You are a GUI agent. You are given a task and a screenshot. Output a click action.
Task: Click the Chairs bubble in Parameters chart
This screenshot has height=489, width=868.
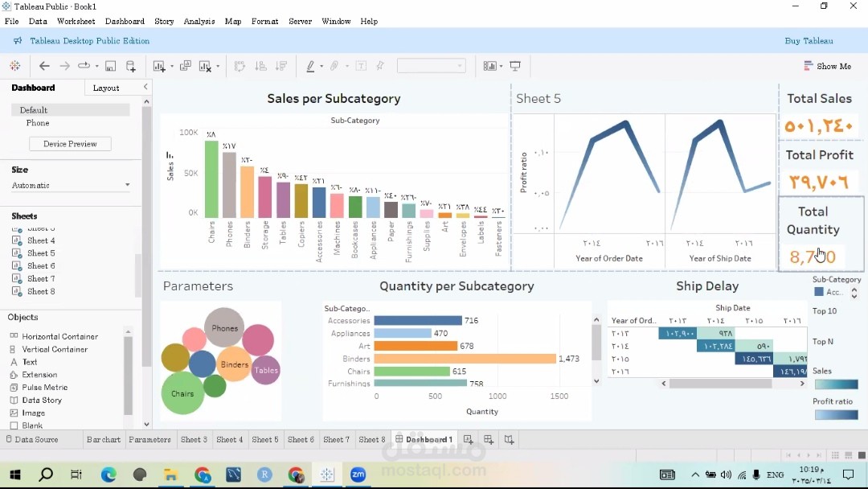[x=182, y=393]
